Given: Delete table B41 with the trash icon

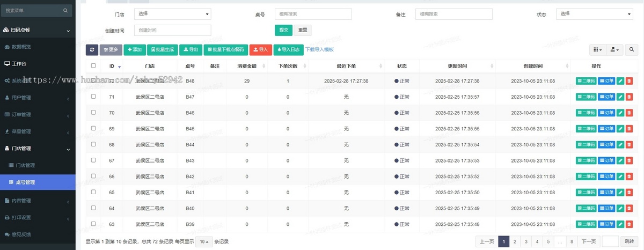Looking at the screenshot, I should [x=630, y=192].
